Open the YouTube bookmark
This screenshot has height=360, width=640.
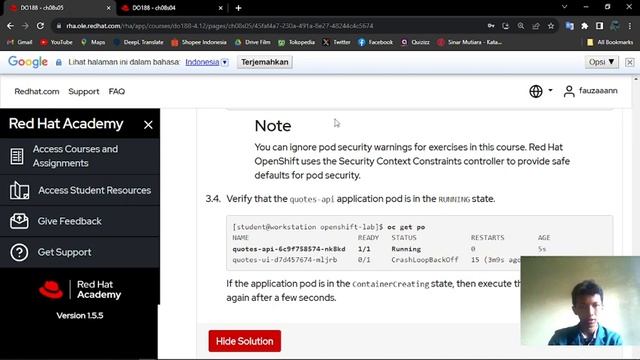click(x=56, y=42)
